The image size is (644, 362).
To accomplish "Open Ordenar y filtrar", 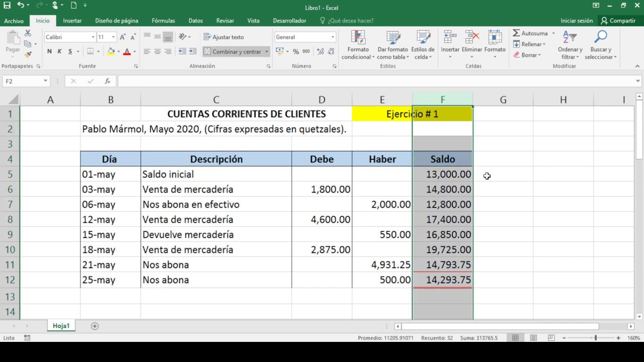I will pos(570,45).
